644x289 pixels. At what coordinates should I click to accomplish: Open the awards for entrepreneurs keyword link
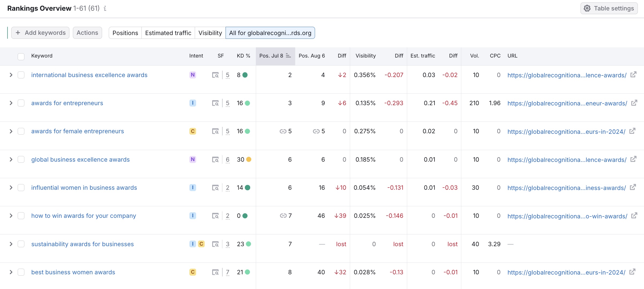pyautogui.click(x=67, y=103)
